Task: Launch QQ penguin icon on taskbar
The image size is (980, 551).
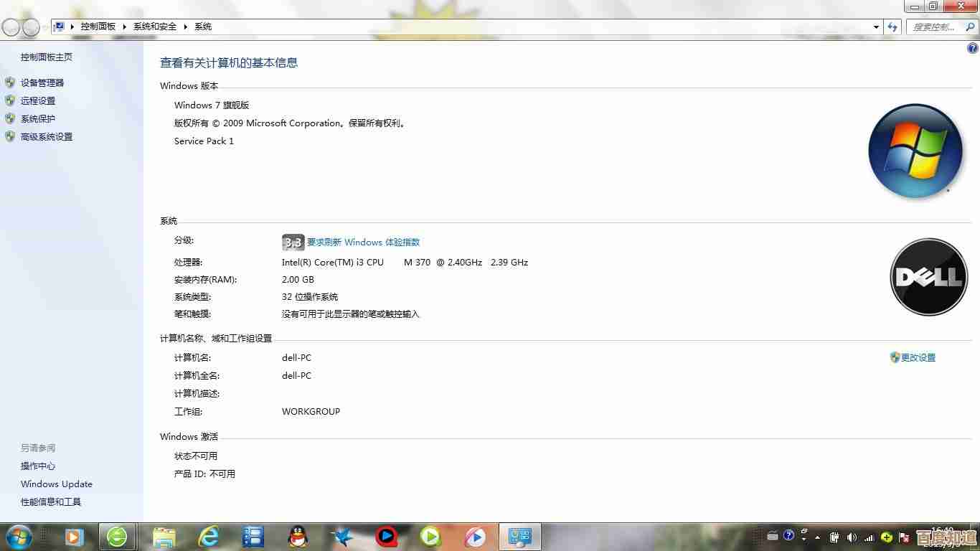Action: pyautogui.click(x=297, y=536)
